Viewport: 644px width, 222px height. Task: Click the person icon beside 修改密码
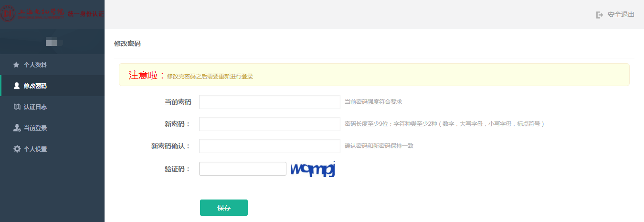tap(17, 86)
